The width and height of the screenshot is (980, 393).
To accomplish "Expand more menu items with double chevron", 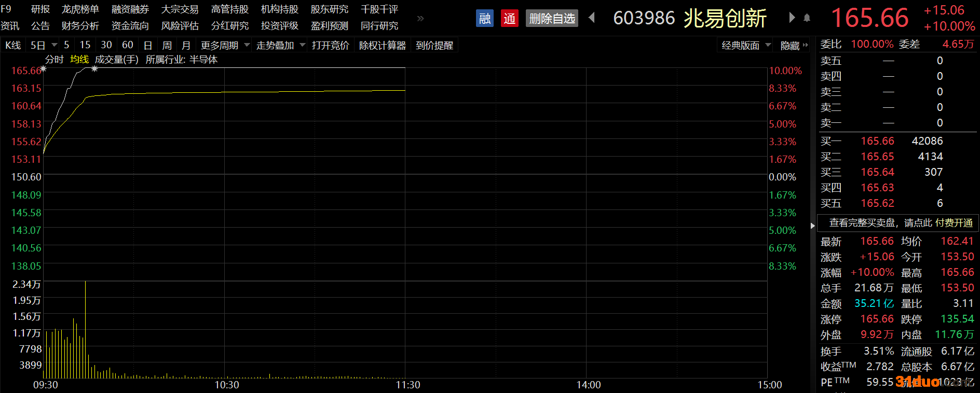I will pos(420,19).
